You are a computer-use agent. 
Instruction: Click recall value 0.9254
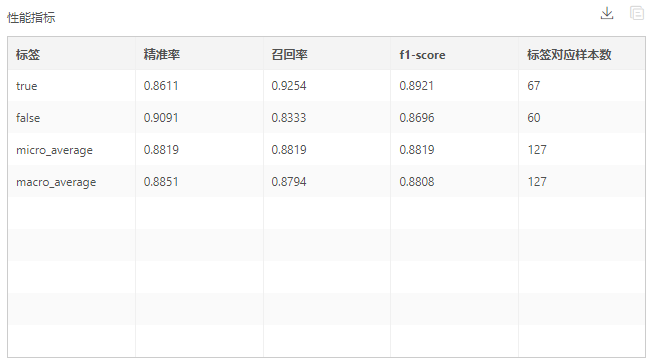289,86
